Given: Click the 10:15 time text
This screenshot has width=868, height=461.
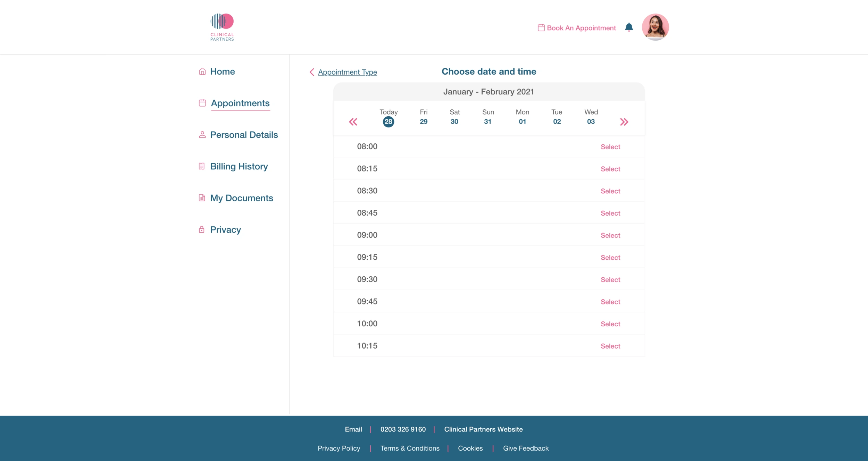Looking at the screenshot, I should click(367, 346).
